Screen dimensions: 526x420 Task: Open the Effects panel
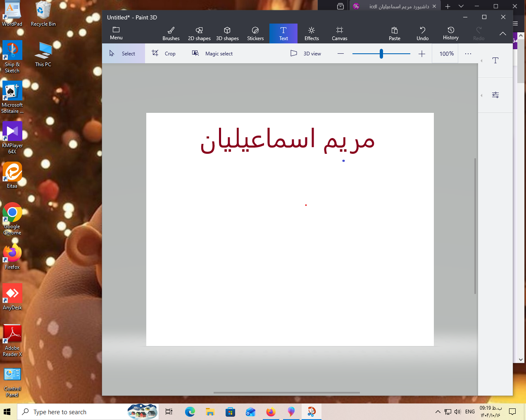(312, 33)
